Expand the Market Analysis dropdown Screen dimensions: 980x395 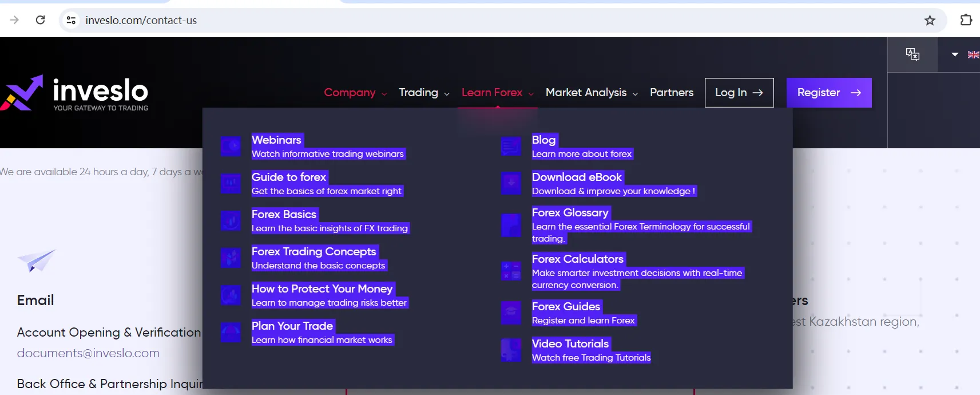[592, 93]
